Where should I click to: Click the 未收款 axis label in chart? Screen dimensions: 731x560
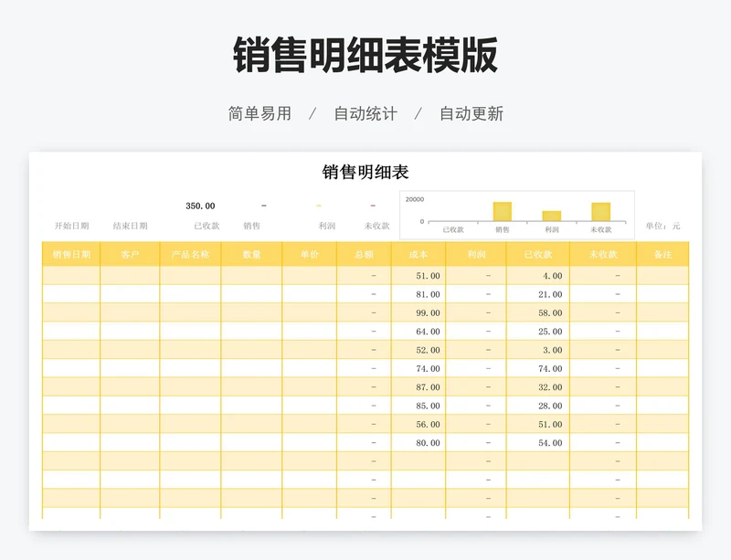[601, 229]
